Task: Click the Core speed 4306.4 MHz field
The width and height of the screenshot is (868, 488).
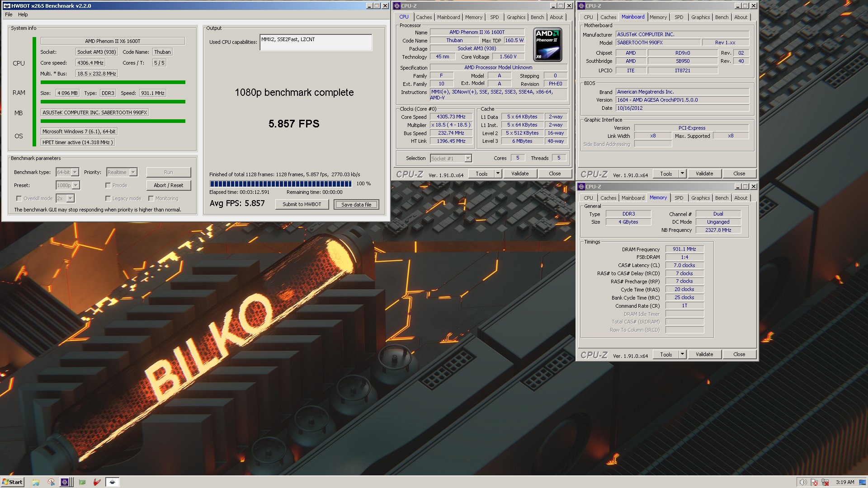Action: click(90, 63)
